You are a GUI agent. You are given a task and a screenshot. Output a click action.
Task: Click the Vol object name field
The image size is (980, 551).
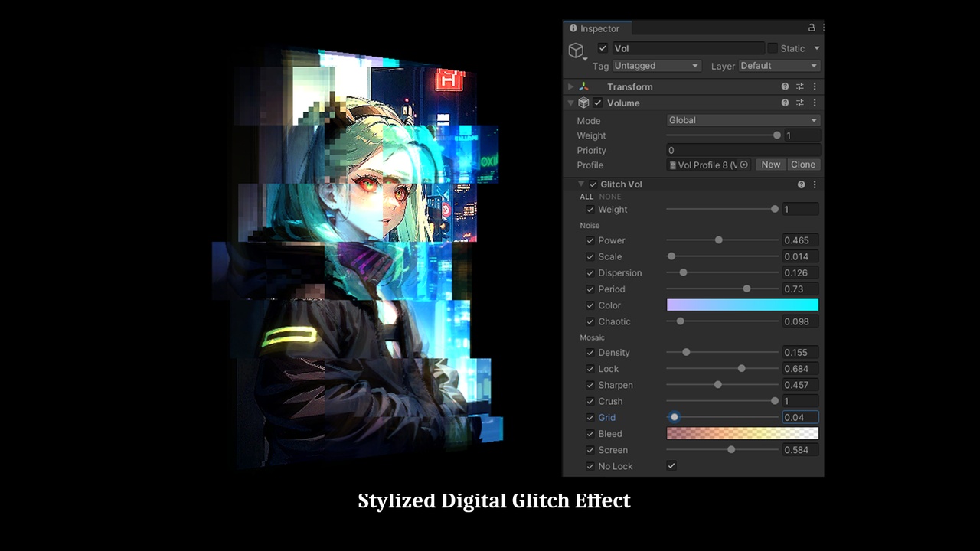[x=688, y=48]
